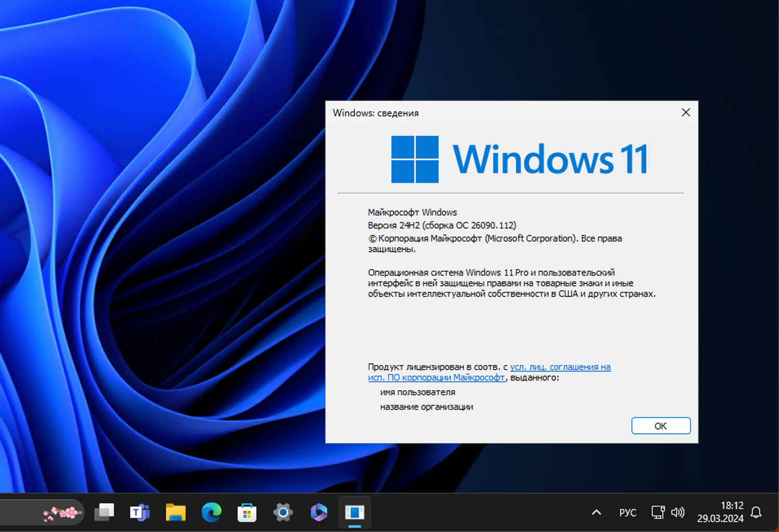Expand hidden system tray icons
779x532 pixels.
click(x=596, y=513)
